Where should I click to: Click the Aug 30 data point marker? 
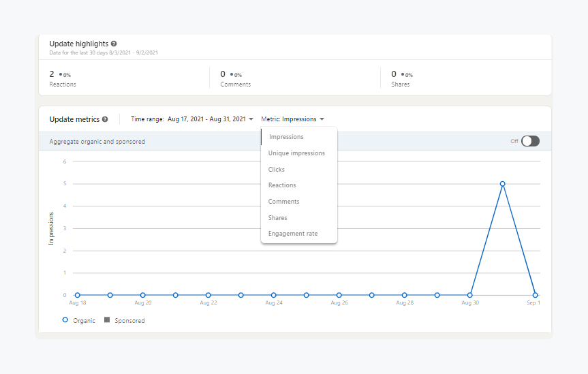469,295
